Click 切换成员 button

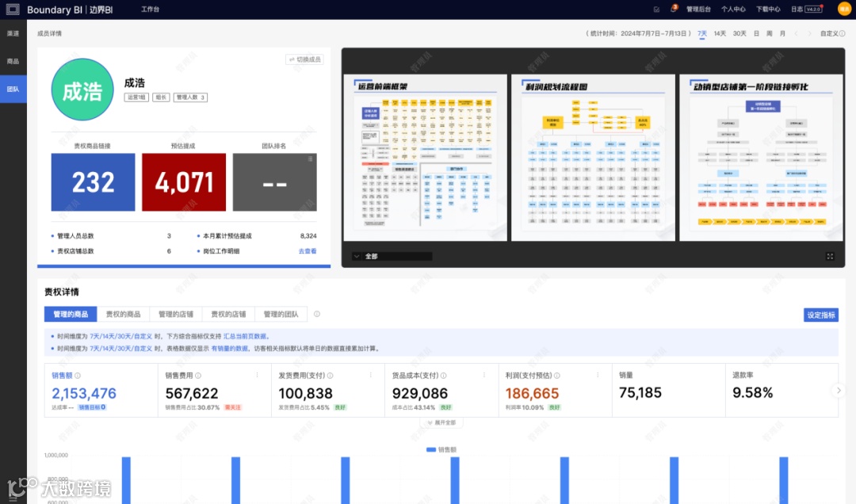click(304, 59)
